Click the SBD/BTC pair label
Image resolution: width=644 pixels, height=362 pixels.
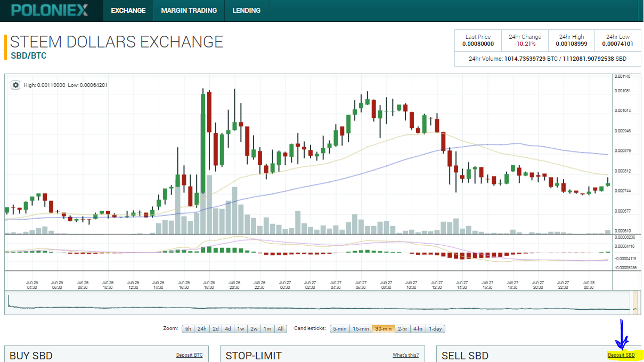click(29, 55)
